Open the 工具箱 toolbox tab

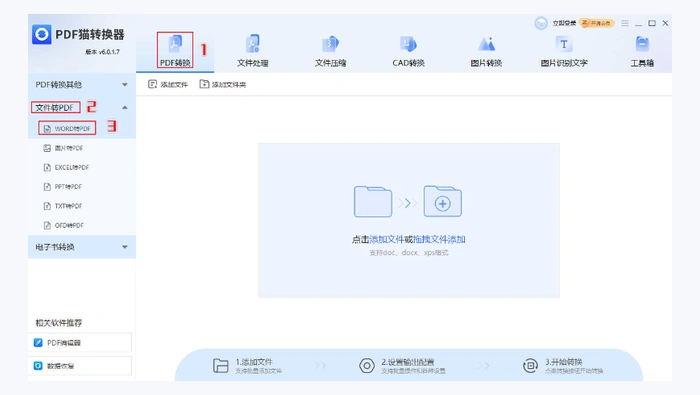(642, 50)
